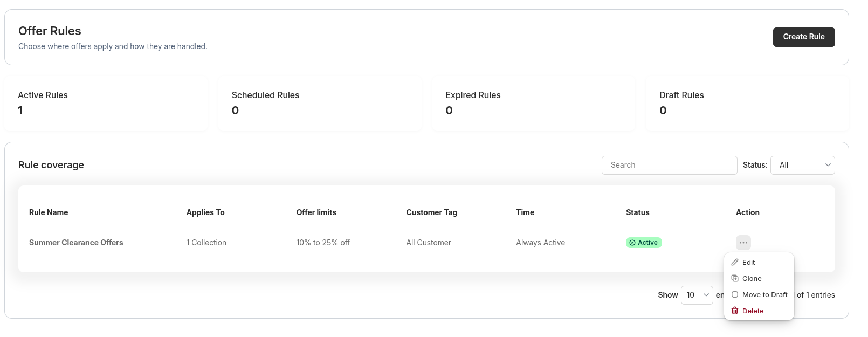868x337 pixels.
Task: Click the checkmark icon in the Active badge
Action: (x=632, y=243)
